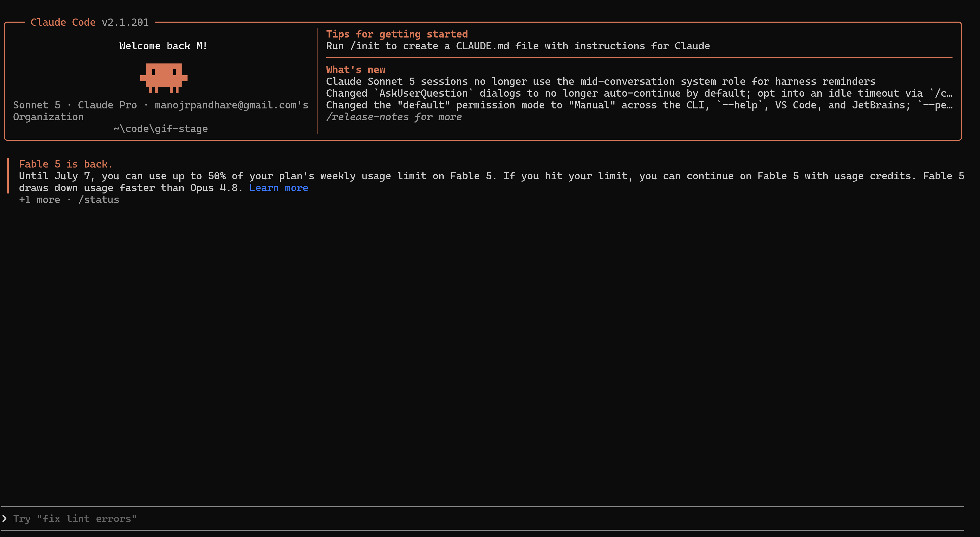Click the '+1 more · /status' line
980x537 pixels.
pyautogui.click(x=69, y=200)
